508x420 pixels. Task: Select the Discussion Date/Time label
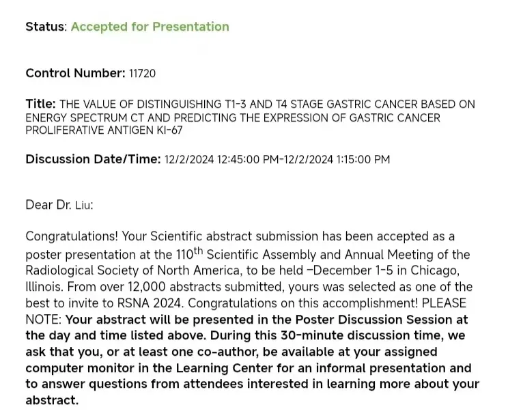click(x=94, y=159)
